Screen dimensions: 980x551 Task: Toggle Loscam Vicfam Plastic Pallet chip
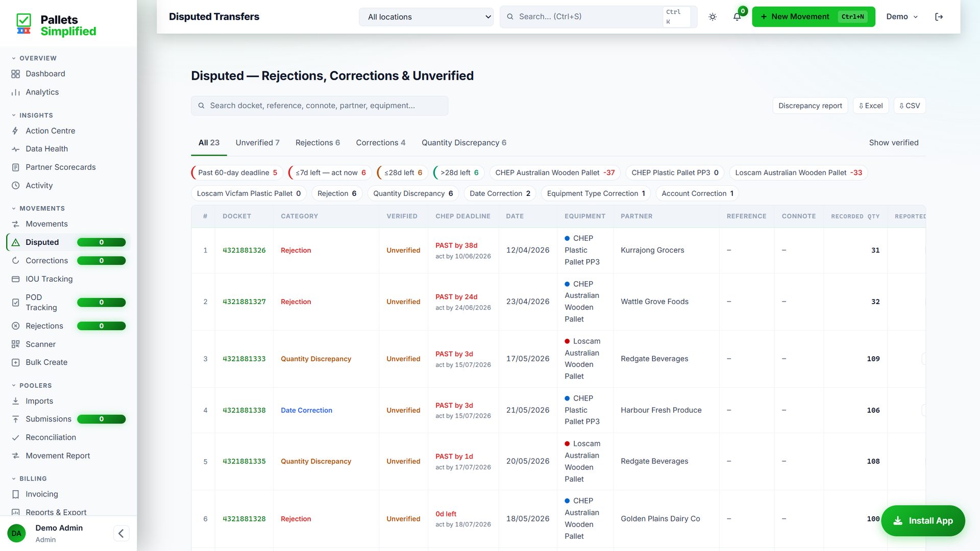click(249, 194)
